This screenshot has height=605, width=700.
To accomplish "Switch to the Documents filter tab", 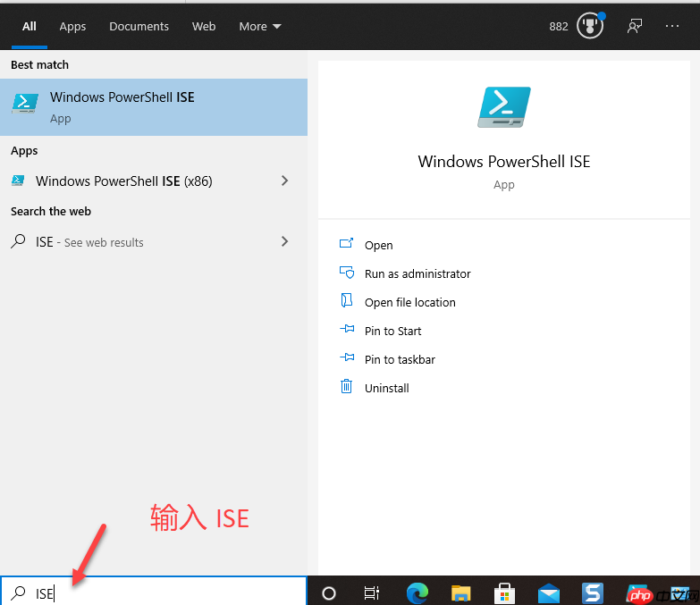I will coord(139,26).
